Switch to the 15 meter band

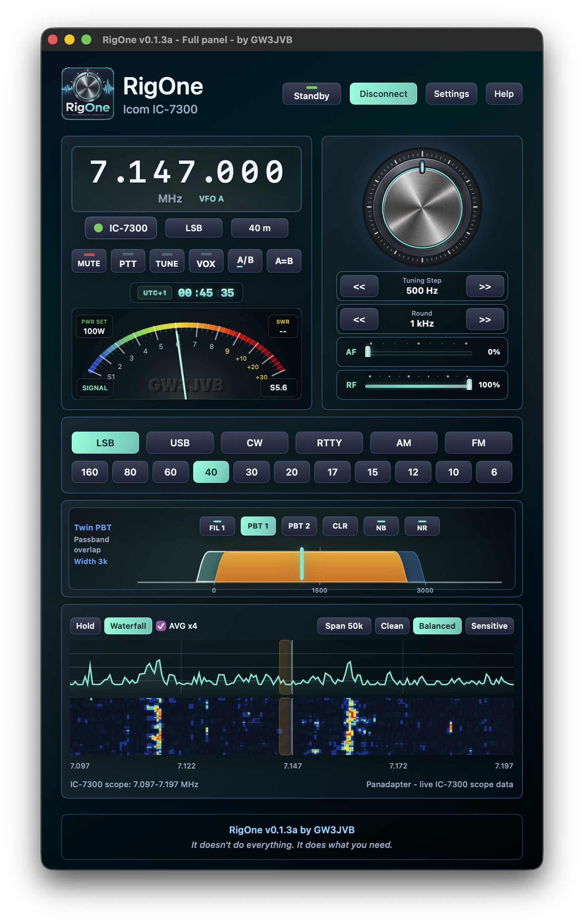point(373,472)
